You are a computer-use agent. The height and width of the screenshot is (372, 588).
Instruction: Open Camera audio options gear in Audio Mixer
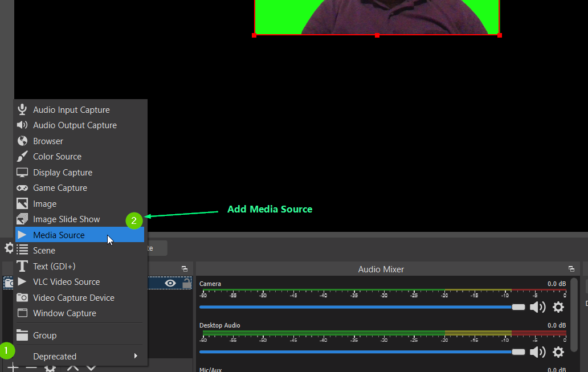[x=558, y=306]
